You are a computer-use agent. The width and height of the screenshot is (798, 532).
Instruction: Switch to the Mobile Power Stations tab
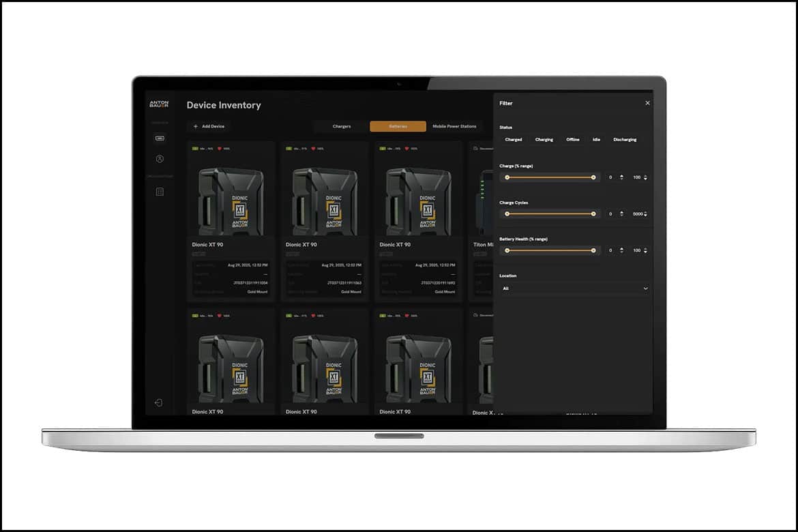(x=454, y=126)
